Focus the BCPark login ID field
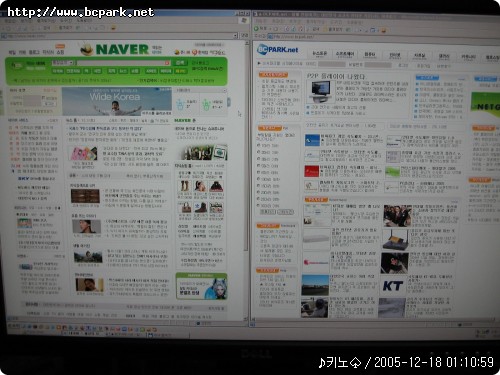This screenshot has height=375, width=500. tap(331, 64)
